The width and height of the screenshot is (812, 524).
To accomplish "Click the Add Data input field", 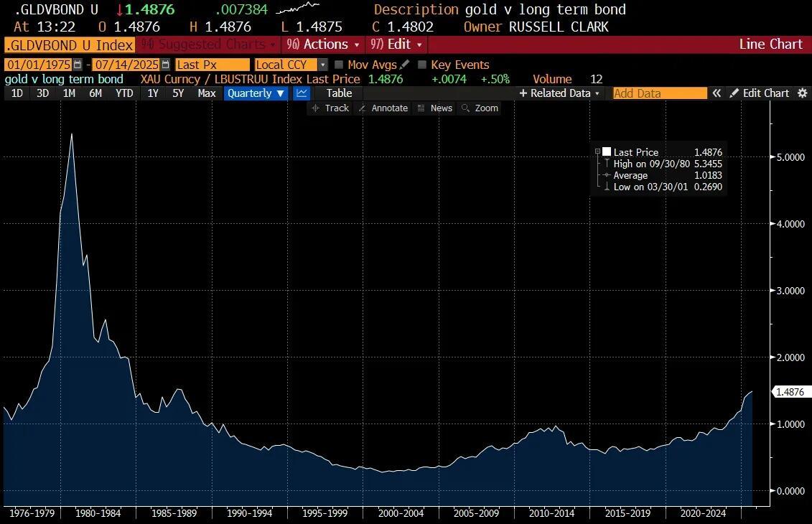I will click(x=659, y=93).
